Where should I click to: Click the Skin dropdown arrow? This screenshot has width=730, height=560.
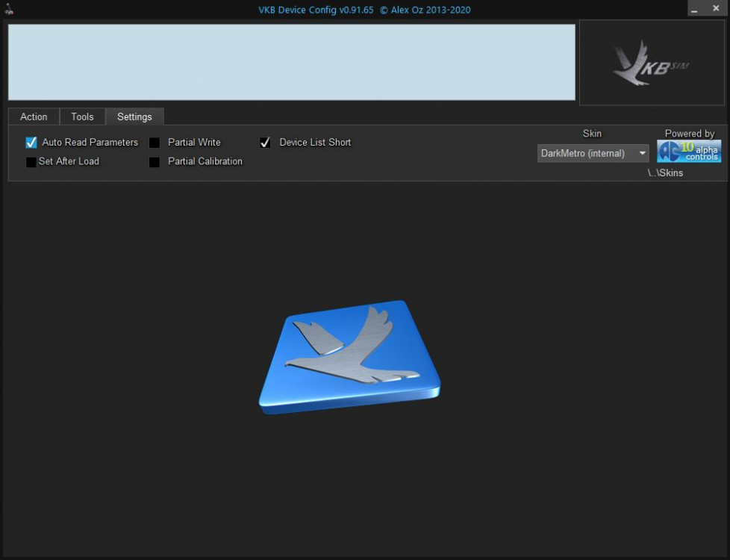point(642,153)
